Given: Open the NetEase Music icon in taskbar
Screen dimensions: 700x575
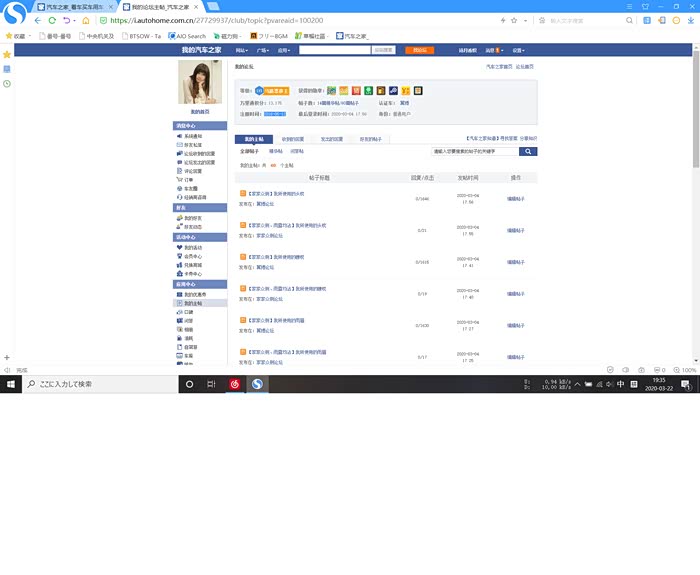Looking at the screenshot, I should [235, 384].
